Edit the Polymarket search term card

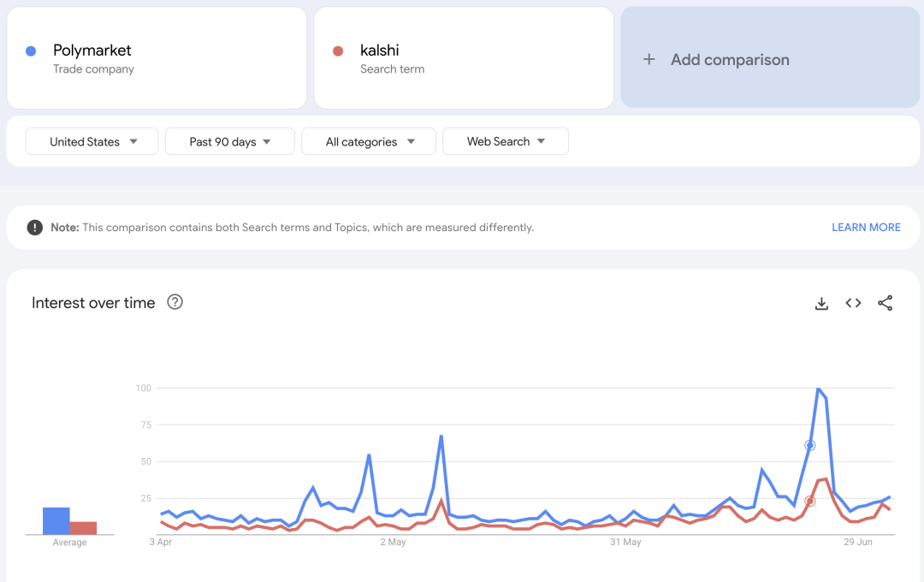pos(157,58)
